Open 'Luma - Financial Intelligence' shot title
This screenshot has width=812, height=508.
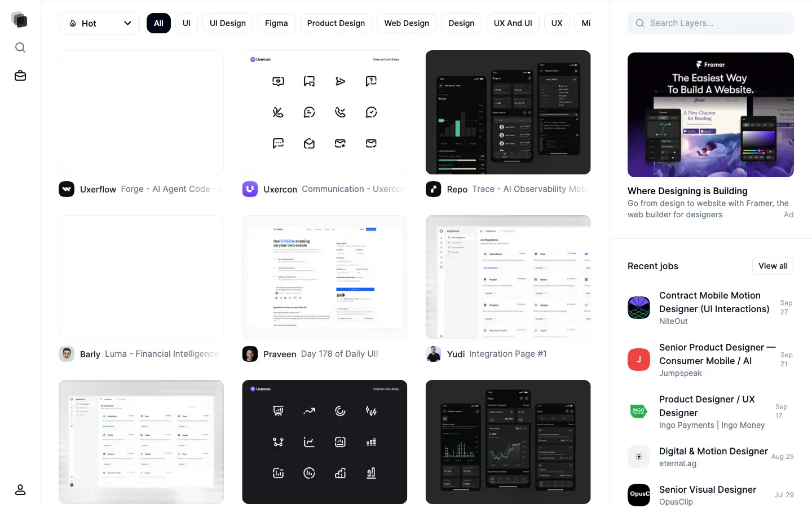(x=162, y=354)
